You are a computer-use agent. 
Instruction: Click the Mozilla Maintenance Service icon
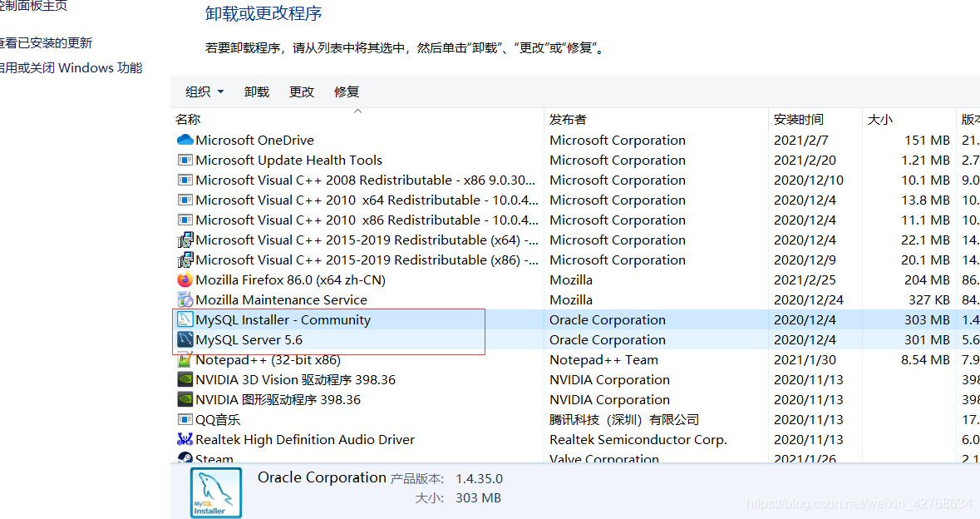(185, 299)
